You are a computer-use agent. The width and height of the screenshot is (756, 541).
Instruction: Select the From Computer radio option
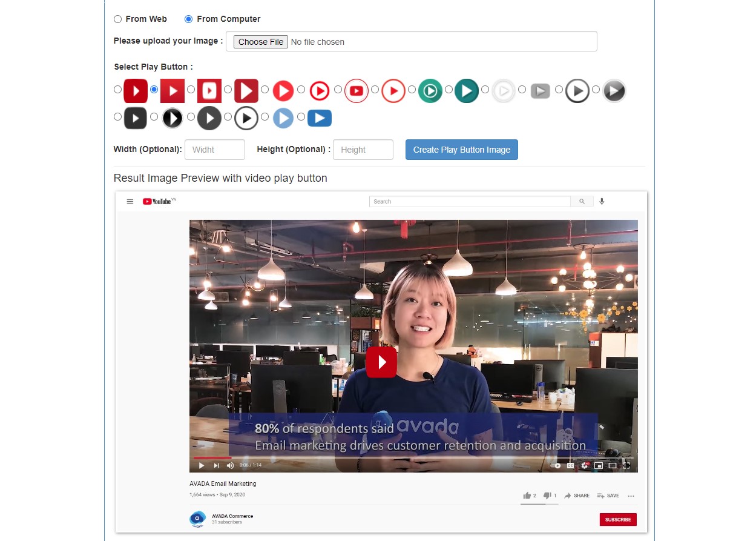click(189, 19)
